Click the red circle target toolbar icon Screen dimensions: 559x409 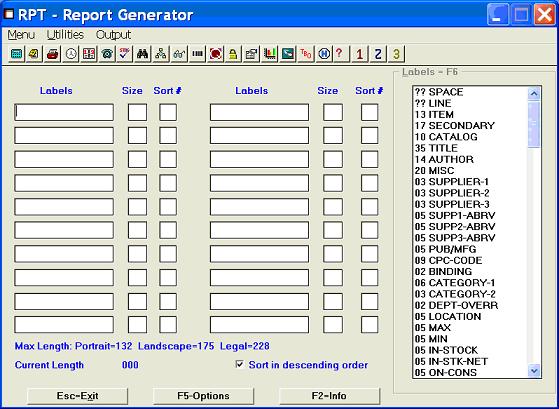click(215, 54)
